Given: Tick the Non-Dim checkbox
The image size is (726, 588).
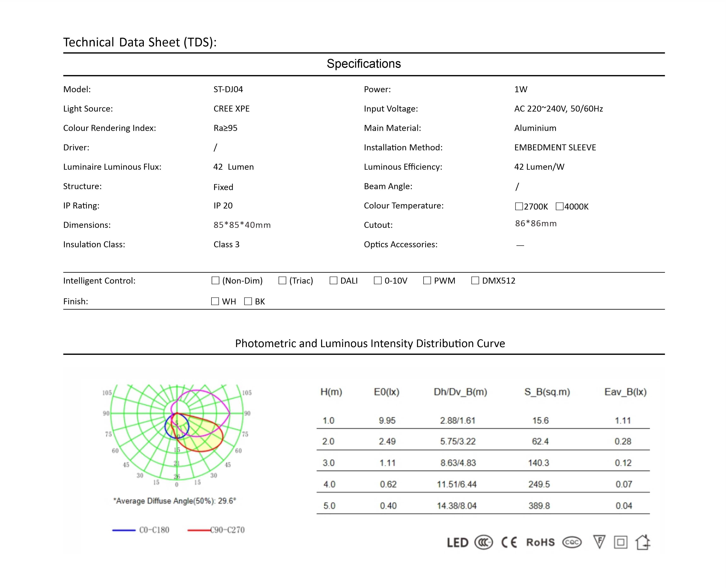Looking at the screenshot, I should pyautogui.click(x=215, y=281).
